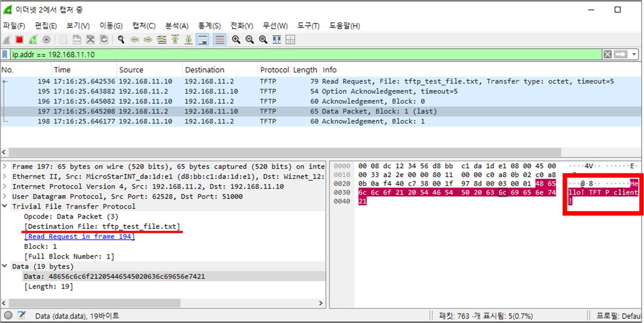Follow the Read Request in frame 194 link
The image size is (644, 323).
coord(79,236)
